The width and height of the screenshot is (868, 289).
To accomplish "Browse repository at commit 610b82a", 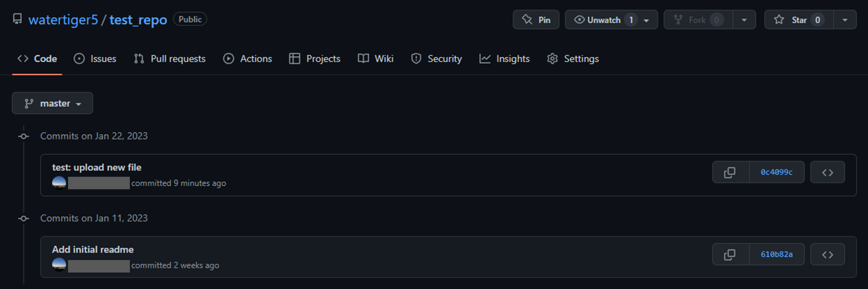I will point(827,255).
